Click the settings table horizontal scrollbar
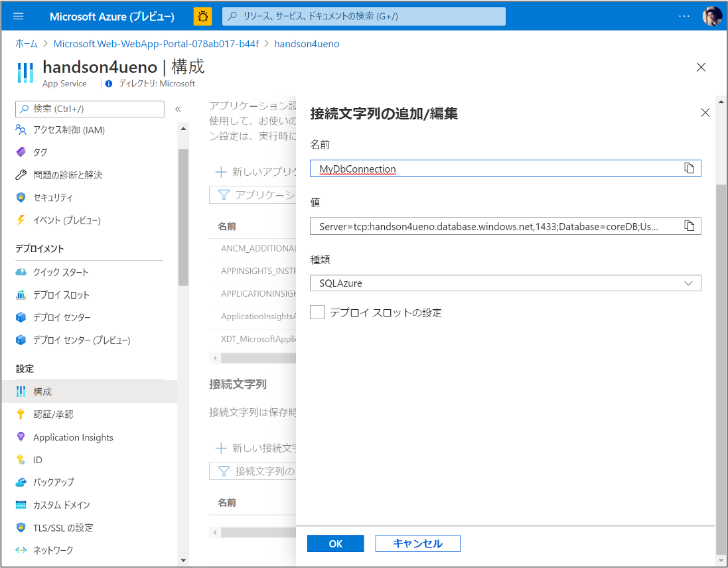 point(258,358)
